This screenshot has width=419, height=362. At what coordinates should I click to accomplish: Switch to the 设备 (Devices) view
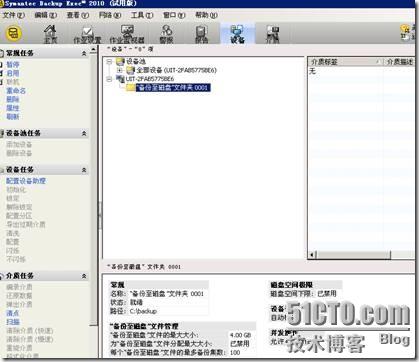click(x=237, y=34)
